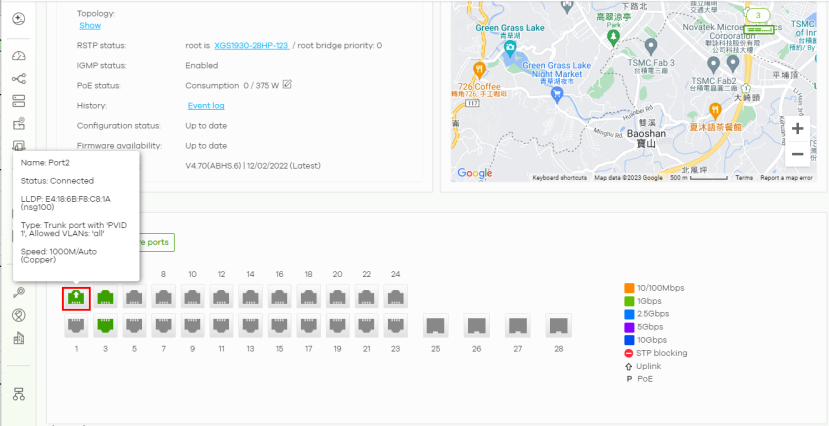The image size is (829, 426).
Task: Select the SFP port 28 icon
Action: coord(558,325)
